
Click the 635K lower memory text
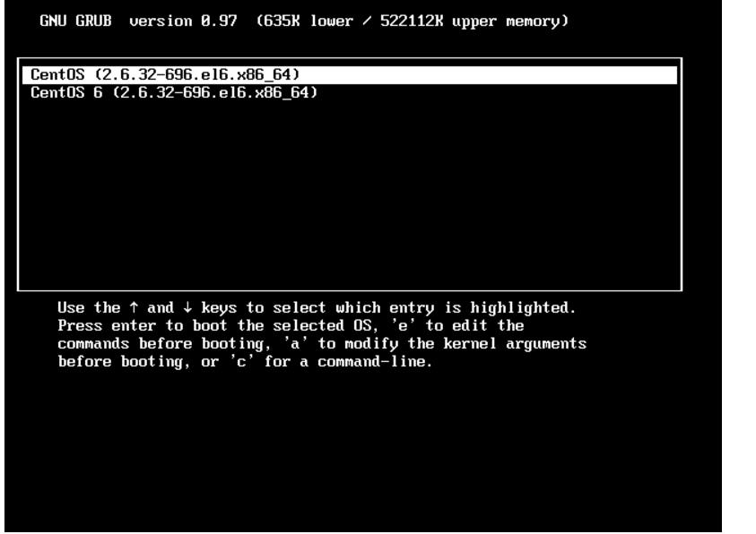point(304,22)
